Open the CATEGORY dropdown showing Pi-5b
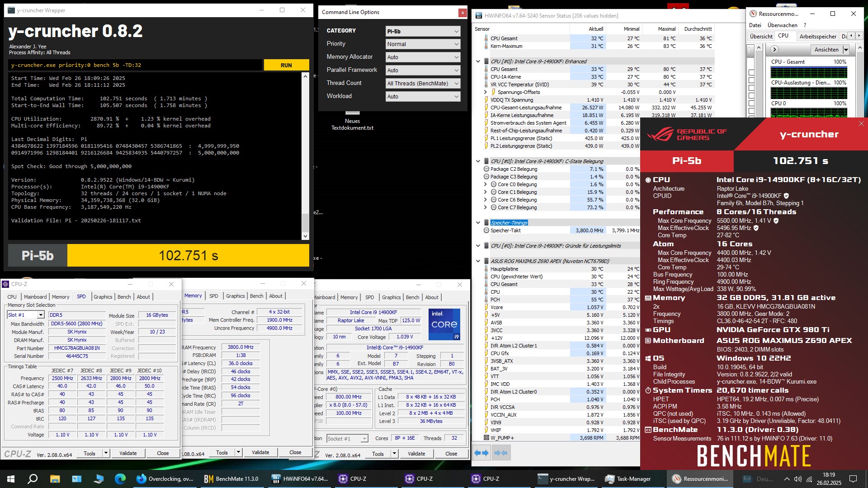 [423, 31]
